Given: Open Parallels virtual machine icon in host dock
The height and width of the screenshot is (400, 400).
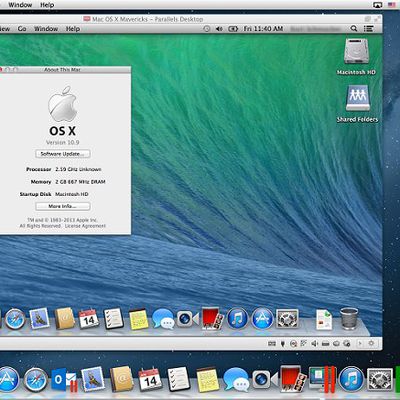Looking at the screenshot, I should pos(322,379).
